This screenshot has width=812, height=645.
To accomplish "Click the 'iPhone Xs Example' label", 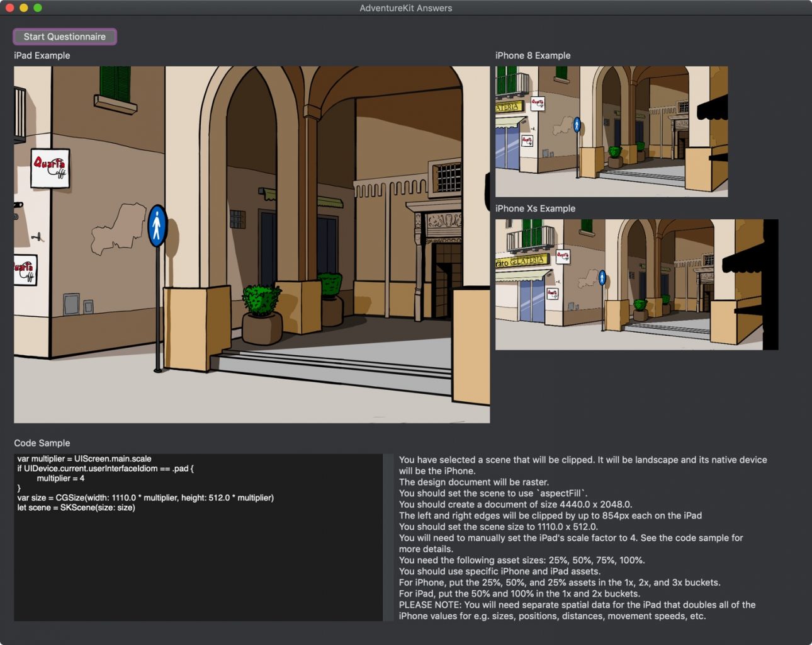I will point(535,208).
